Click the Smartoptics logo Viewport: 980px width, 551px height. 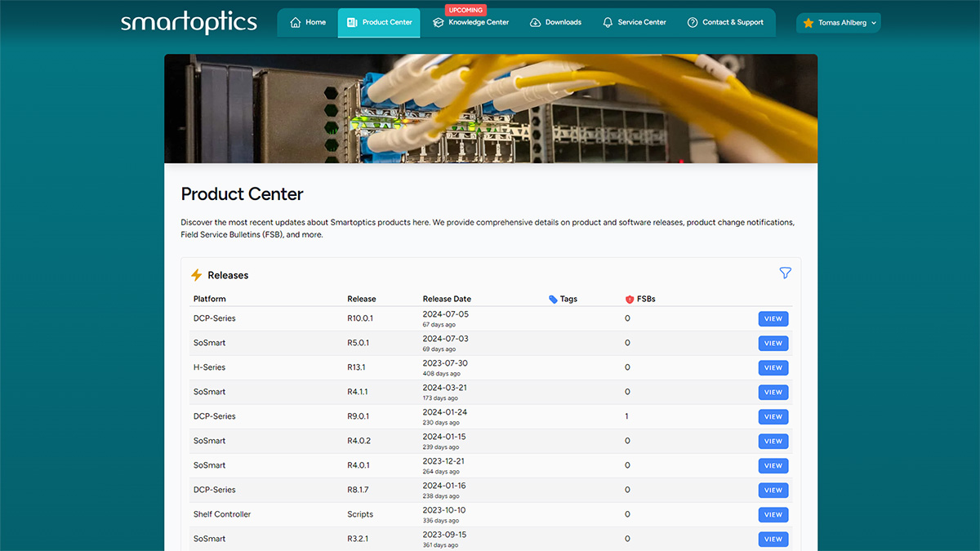(x=189, y=22)
